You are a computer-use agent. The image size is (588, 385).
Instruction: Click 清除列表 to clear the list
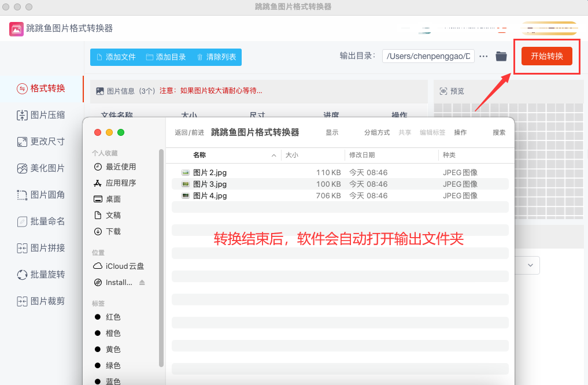click(216, 57)
